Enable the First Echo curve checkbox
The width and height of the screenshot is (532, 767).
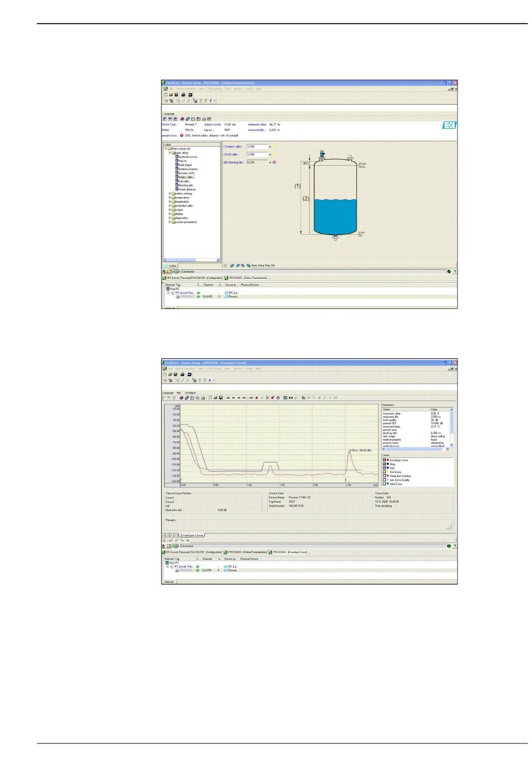[x=384, y=472]
